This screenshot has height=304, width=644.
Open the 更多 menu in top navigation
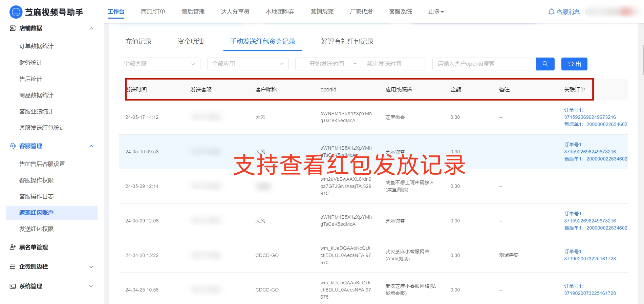click(x=436, y=12)
